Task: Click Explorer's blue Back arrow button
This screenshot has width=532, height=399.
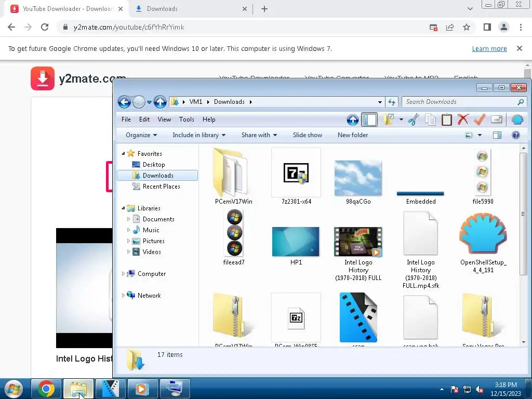Action: point(124,102)
